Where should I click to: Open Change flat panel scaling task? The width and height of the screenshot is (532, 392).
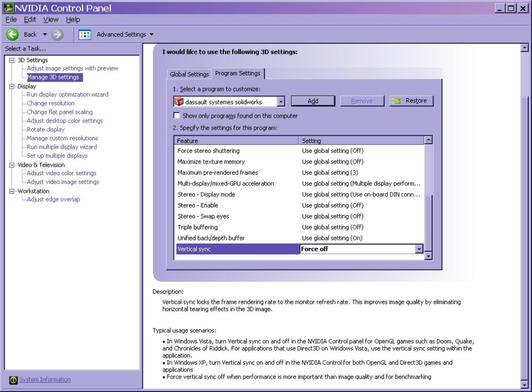pyautogui.click(x=60, y=112)
